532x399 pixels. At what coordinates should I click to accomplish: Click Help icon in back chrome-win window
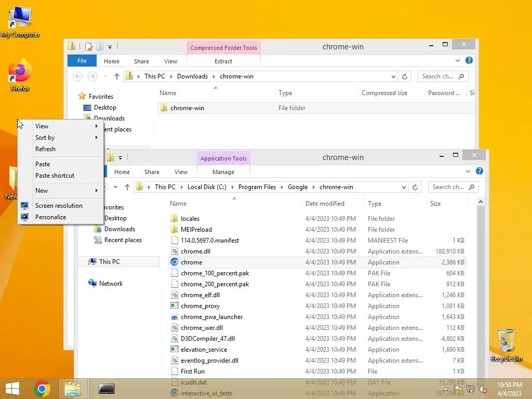[469, 60]
